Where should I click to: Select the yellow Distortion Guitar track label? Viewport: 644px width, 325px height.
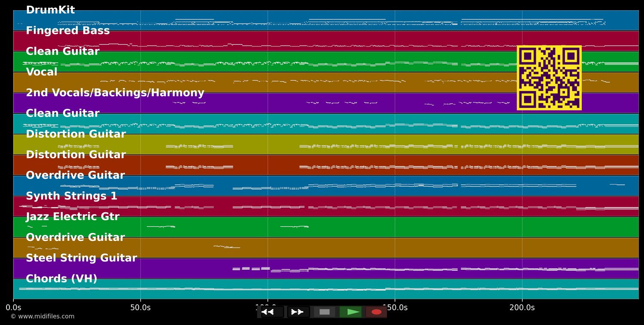tap(76, 134)
